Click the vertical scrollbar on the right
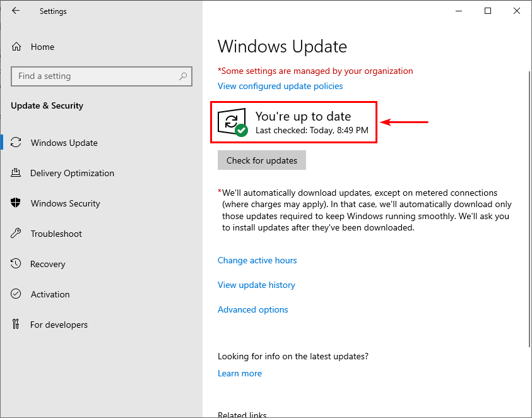 tap(529, 209)
